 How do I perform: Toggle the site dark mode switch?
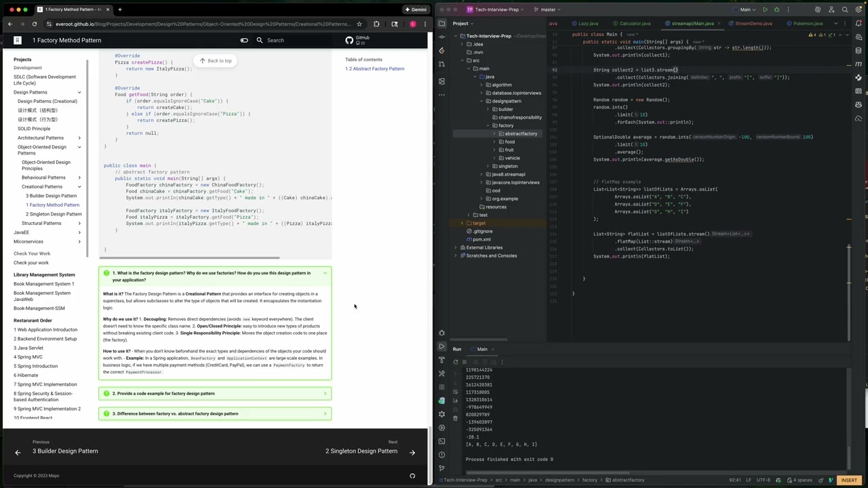(244, 40)
